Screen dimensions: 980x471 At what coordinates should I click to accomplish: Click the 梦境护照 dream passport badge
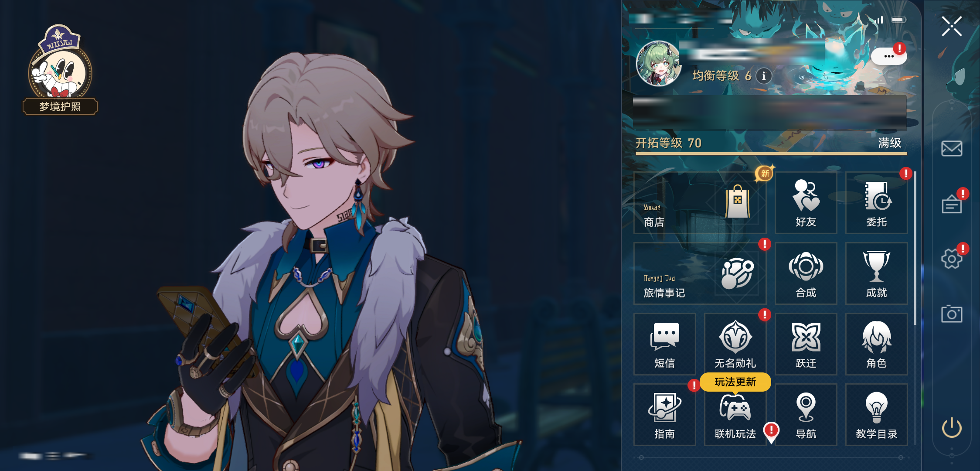[x=60, y=70]
